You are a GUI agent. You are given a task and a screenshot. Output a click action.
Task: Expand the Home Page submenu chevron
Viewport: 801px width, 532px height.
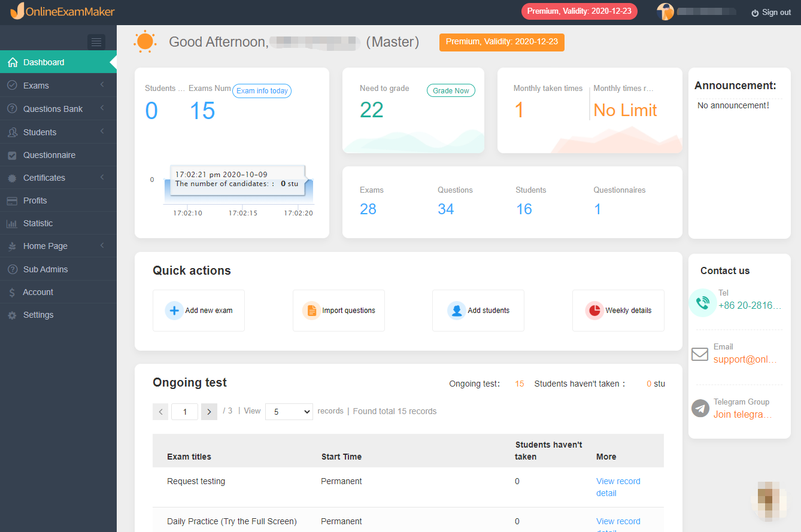[x=102, y=245]
